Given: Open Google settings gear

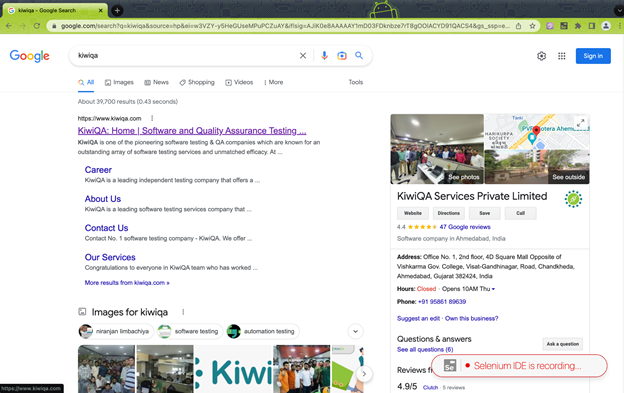Looking at the screenshot, I should (x=541, y=56).
